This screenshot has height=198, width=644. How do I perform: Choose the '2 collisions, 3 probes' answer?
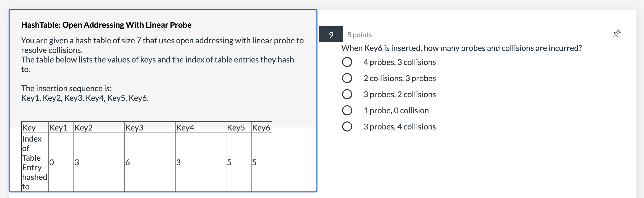[347, 78]
